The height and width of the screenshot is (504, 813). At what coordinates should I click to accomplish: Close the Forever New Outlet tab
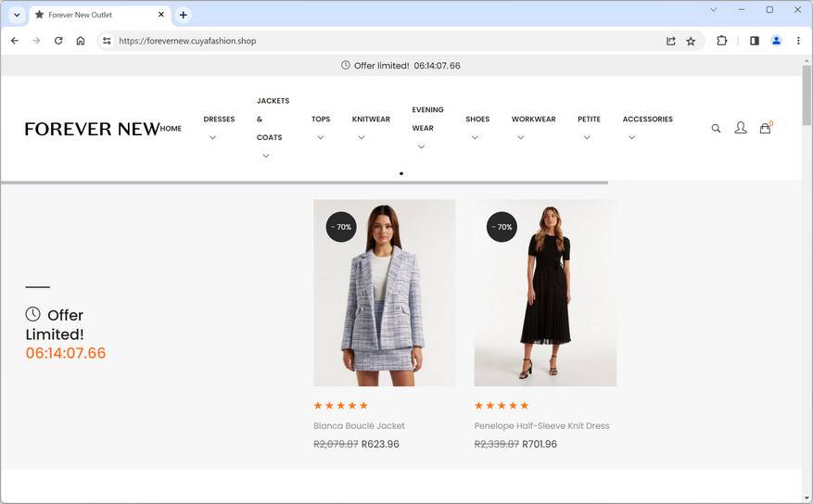(161, 15)
